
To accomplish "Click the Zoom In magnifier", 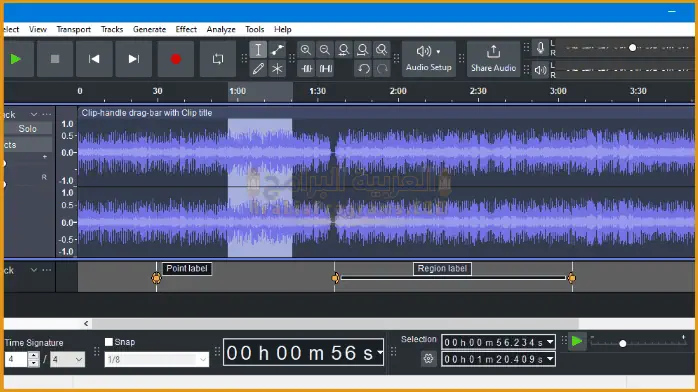I will pos(305,50).
